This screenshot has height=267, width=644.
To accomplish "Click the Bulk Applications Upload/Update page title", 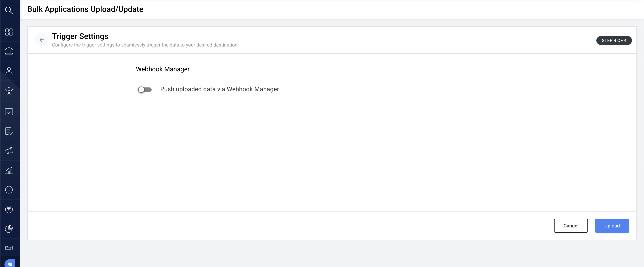I will click(85, 9).
